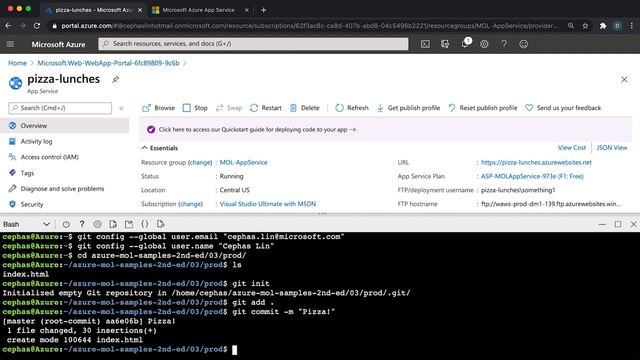Select Activity log in sidebar

[x=64, y=141]
